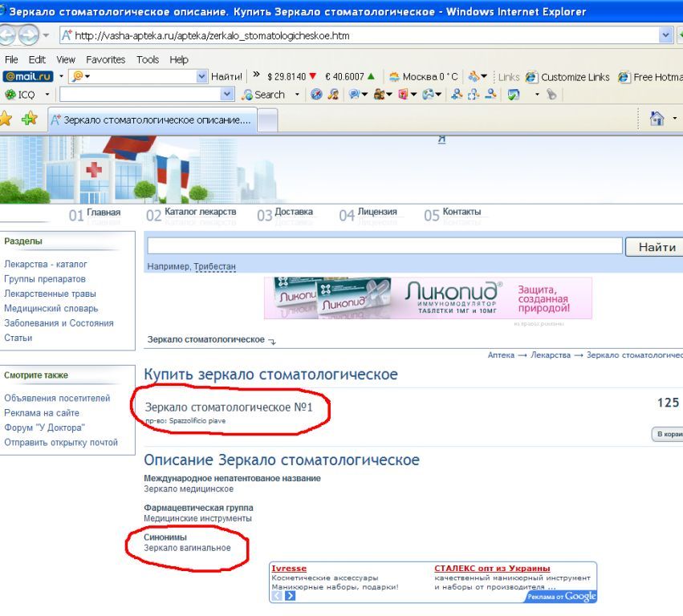
Task: Click the ICQ toolbar flower icon
Action: tap(10, 95)
